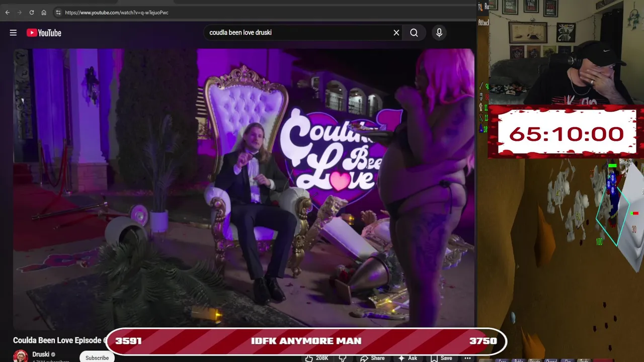644x362 pixels.
Task: Open the browser home page icon
Action: pyautogui.click(x=44, y=13)
